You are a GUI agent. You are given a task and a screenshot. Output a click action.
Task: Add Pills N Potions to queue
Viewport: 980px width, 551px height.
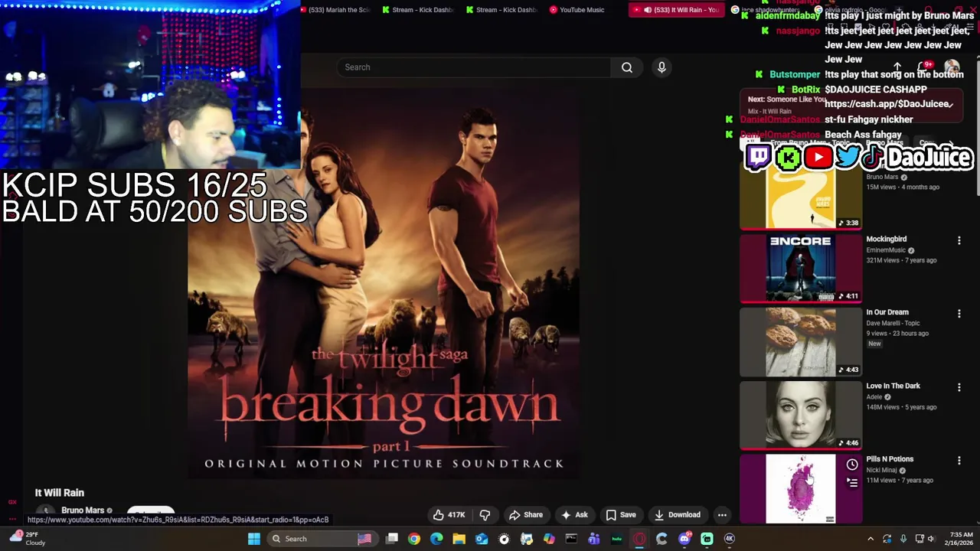coord(852,482)
